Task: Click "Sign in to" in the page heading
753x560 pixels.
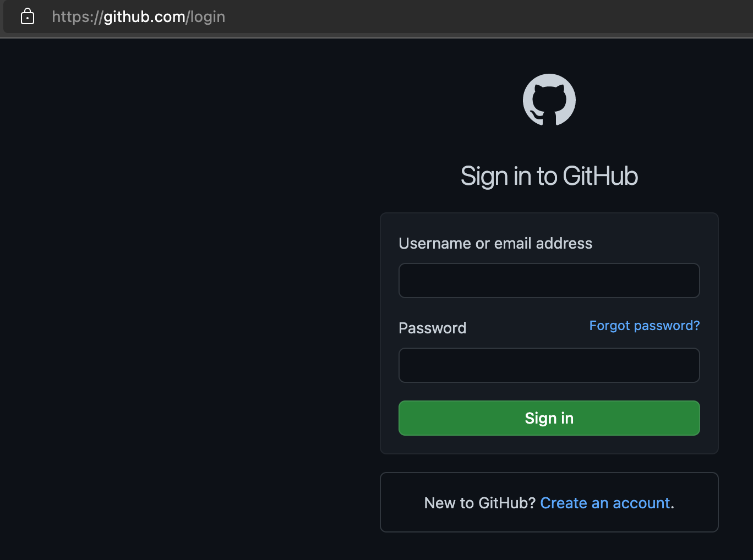Action: point(509,177)
